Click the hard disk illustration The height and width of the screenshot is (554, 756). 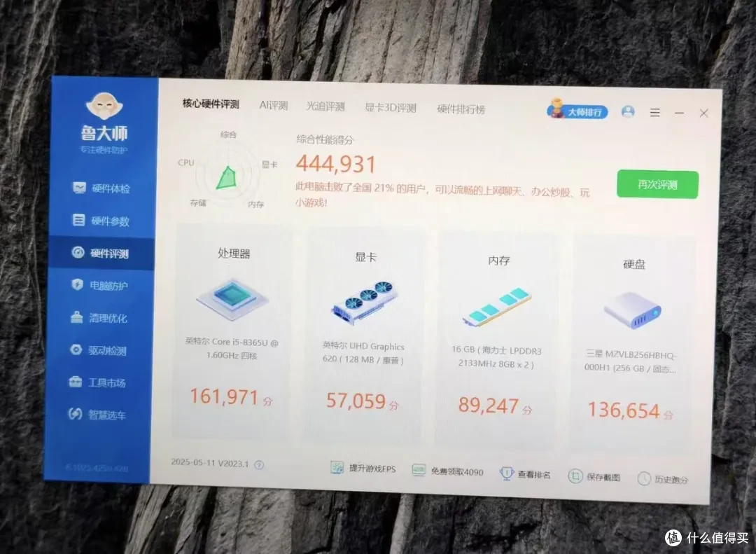pos(633,310)
